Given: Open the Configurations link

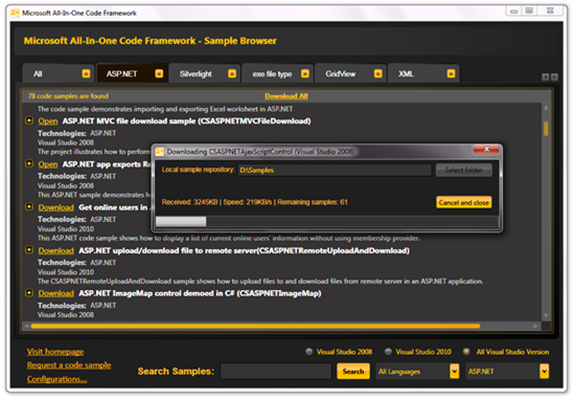Looking at the screenshot, I should pos(57,379).
